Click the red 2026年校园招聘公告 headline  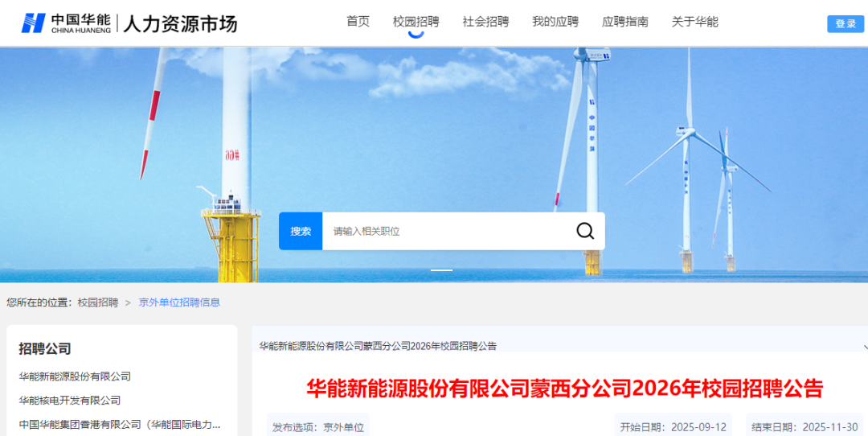pyautogui.click(x=565, y=389)
